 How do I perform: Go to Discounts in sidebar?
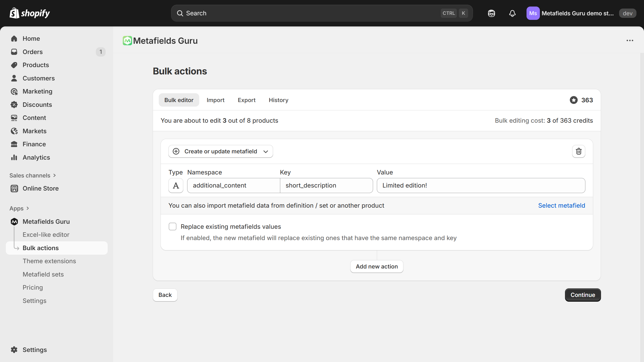coord(37,105)
